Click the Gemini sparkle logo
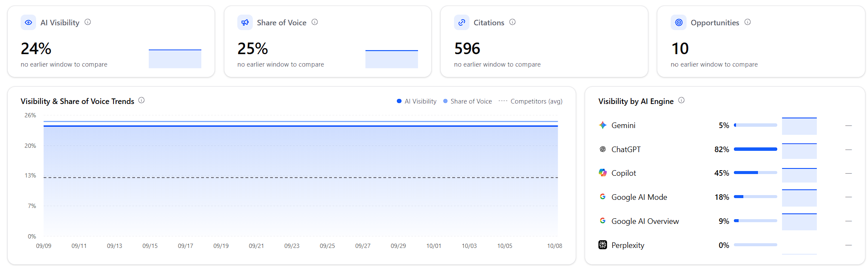The width and height of the screenshot is (868, 266). pyautogui.click(x=603, y=125)
